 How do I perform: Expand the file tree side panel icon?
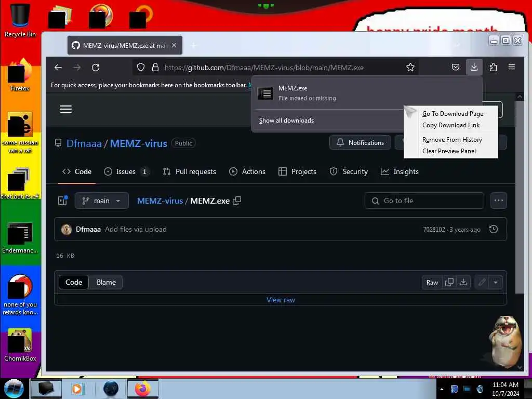pyautogui.click(x=63, y=201)
